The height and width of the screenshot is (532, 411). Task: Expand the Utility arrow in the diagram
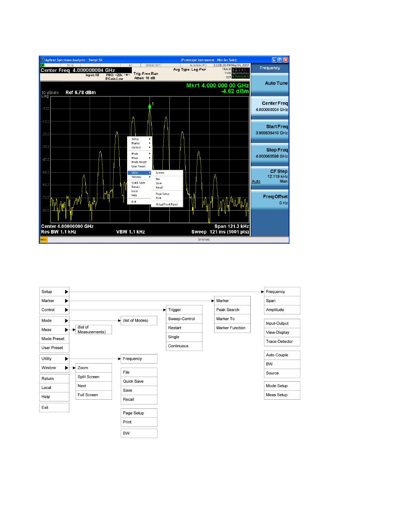pyautogui.click(x=66, y=358)
